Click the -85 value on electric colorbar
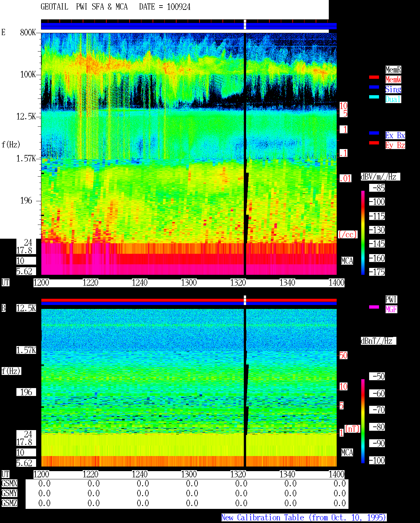Screen dimensions: 420x523 point(377,188)
